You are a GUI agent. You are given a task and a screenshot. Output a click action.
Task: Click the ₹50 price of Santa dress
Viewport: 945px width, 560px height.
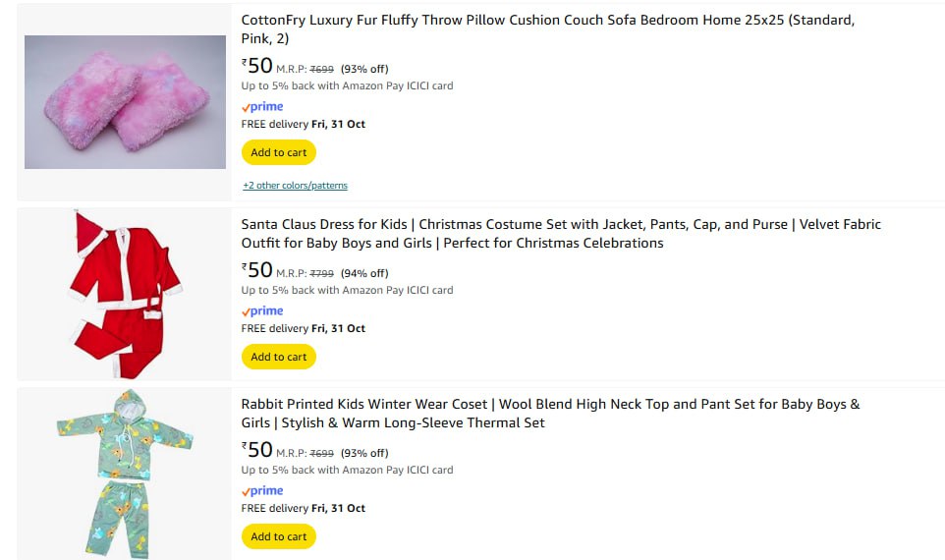click(257, 270)
